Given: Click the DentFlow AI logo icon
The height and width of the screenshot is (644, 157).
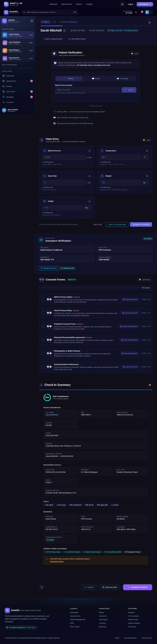Looking at the screenshot, I should click(6, 4).
